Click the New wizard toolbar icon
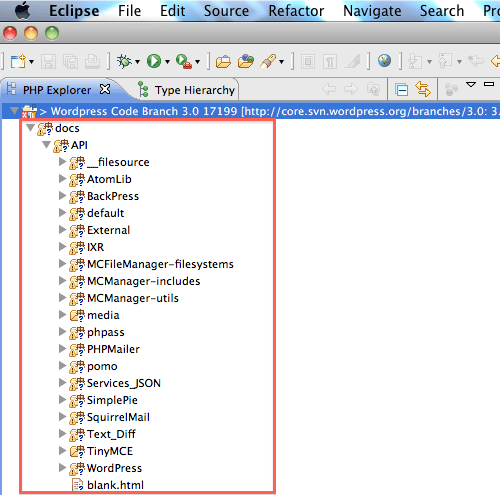 point(18,62)
